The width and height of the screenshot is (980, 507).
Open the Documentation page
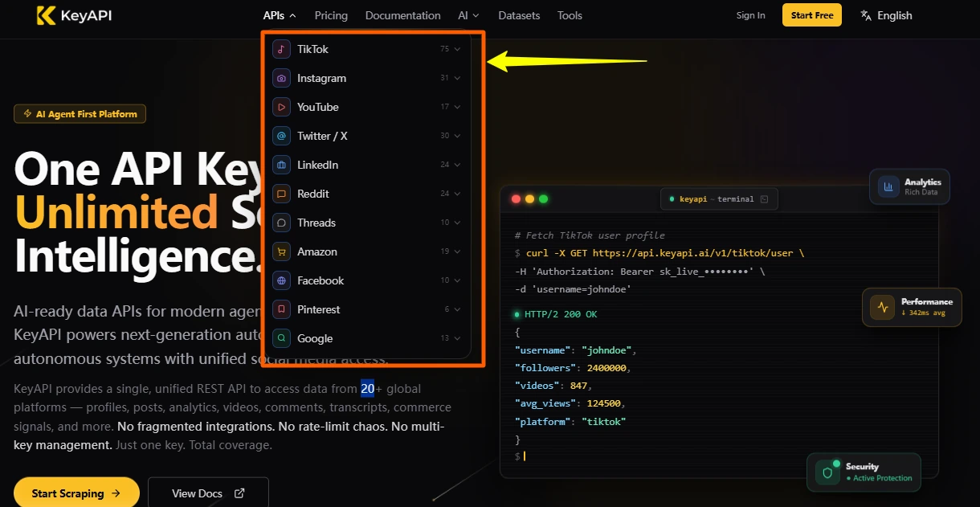tap(402, 15)
